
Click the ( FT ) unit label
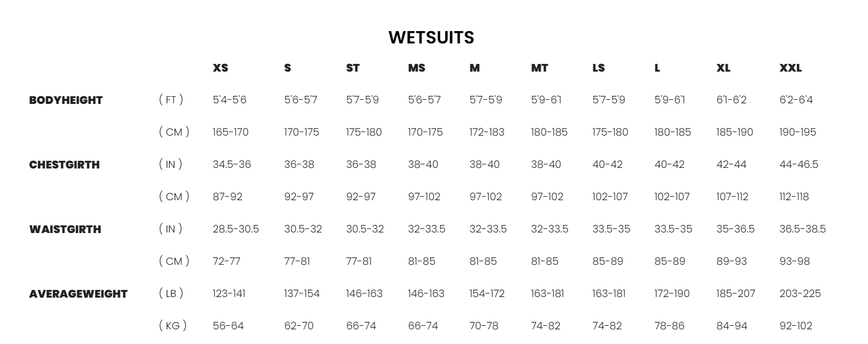coord(171,100)
